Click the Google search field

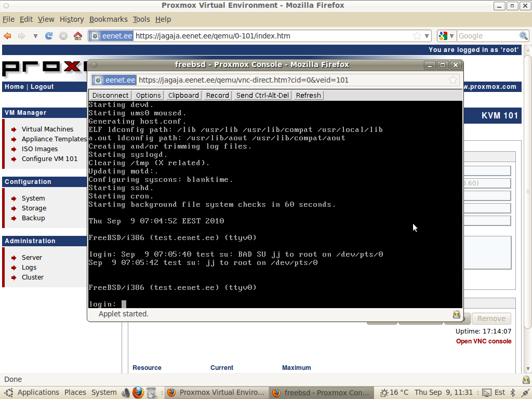(488, 36)
